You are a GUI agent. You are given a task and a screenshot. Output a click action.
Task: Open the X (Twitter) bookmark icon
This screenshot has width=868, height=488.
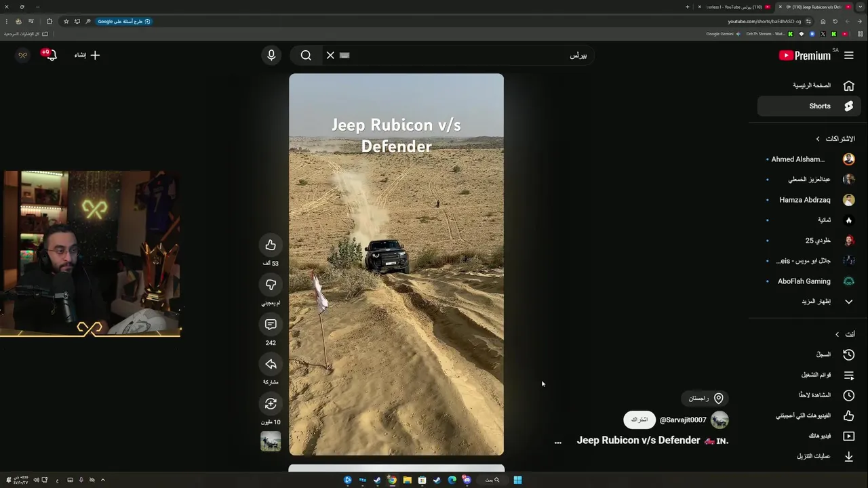tap(823, 34)
